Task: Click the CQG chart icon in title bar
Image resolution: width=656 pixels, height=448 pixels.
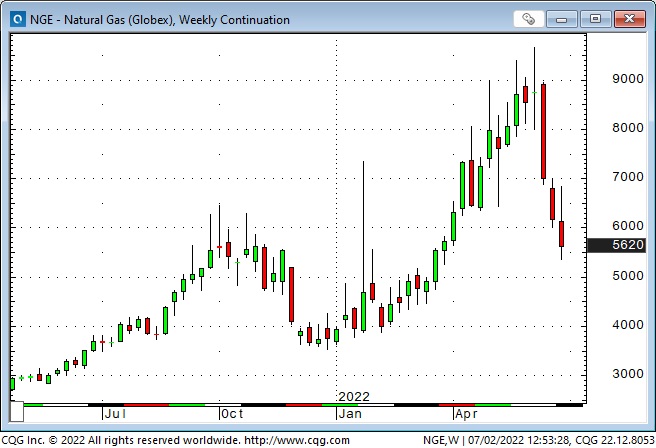Action: (x=18, y=19)
